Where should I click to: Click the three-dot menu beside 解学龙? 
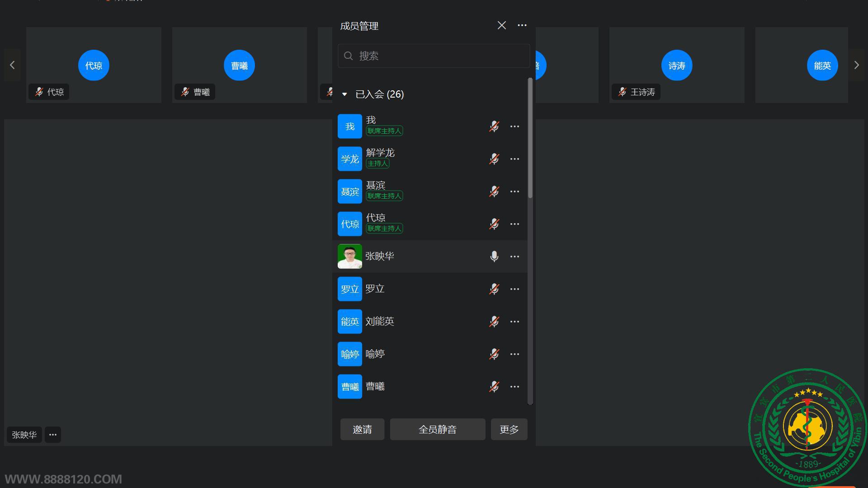(514, 159)
